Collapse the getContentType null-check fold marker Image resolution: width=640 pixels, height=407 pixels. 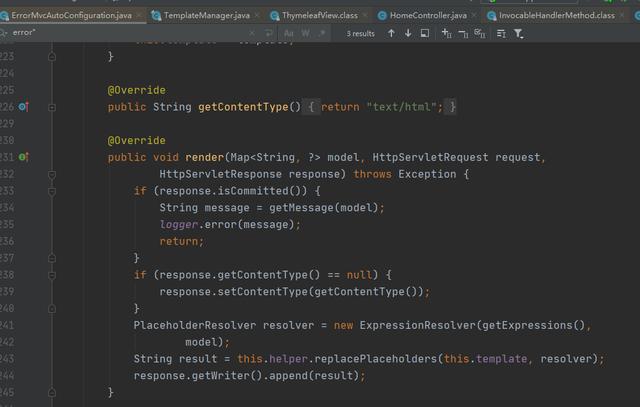point(52,275)
